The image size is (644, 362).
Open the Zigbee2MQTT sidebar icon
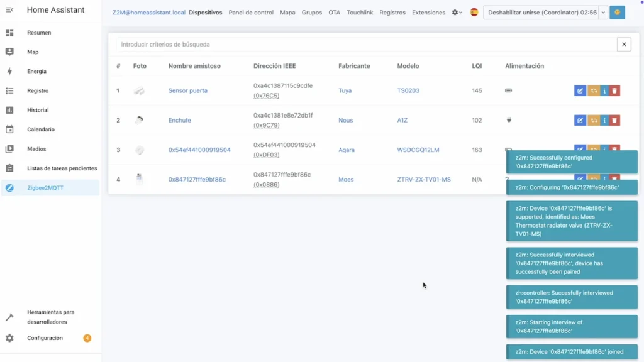click(9, 187)
